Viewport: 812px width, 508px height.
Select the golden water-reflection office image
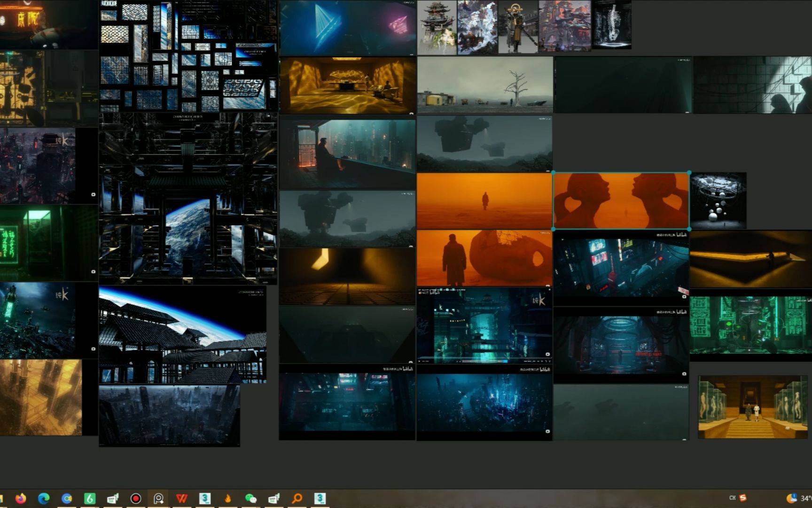click(348, 86)
